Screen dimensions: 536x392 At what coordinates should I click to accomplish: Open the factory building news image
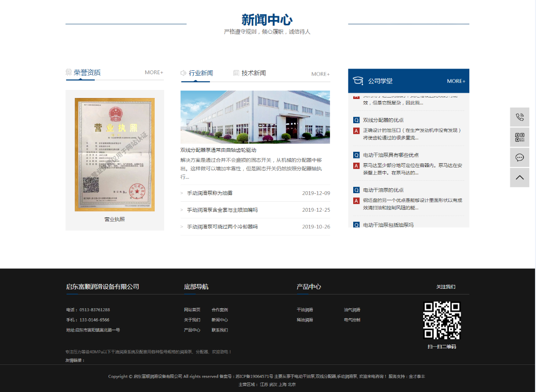pos(255,117)
